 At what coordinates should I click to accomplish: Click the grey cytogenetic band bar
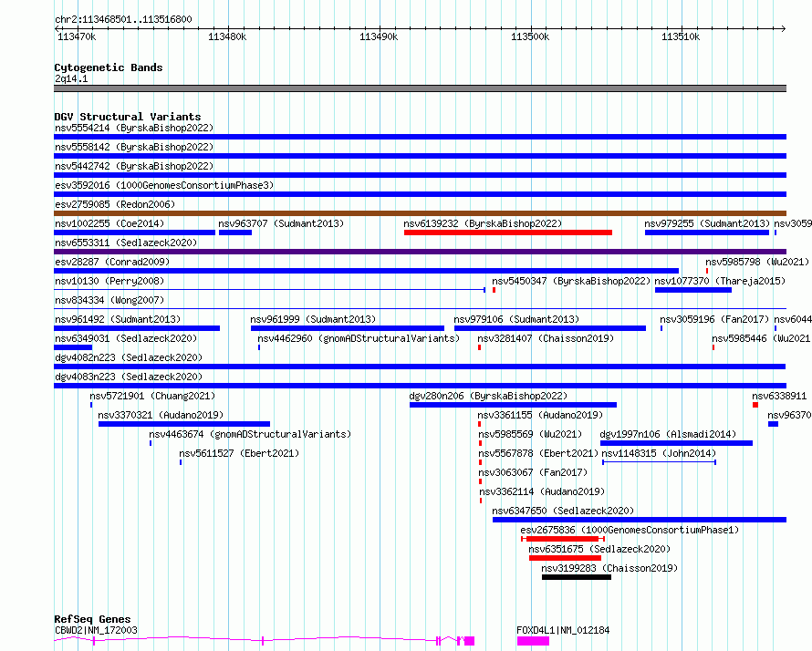point(420,88)
